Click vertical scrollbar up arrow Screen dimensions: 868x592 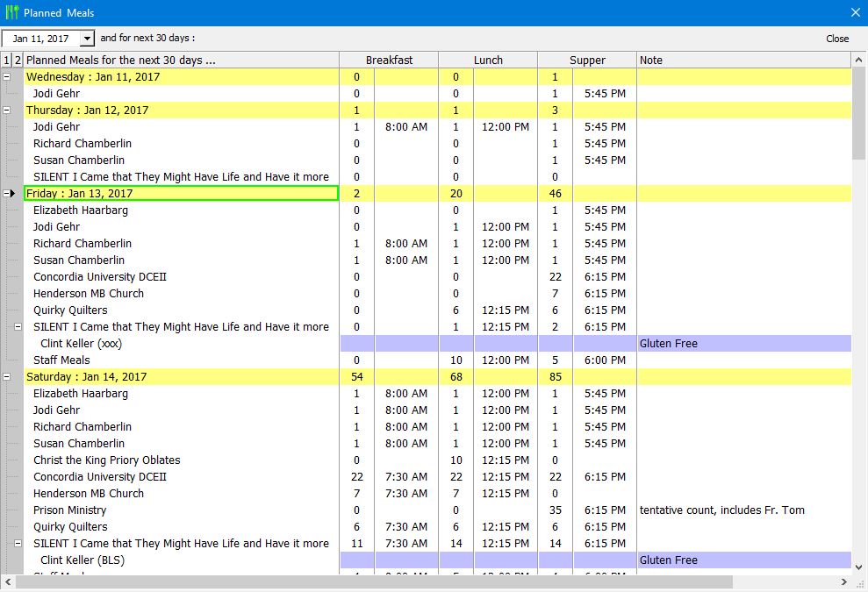pyautogui.click(x=858, y=60)
